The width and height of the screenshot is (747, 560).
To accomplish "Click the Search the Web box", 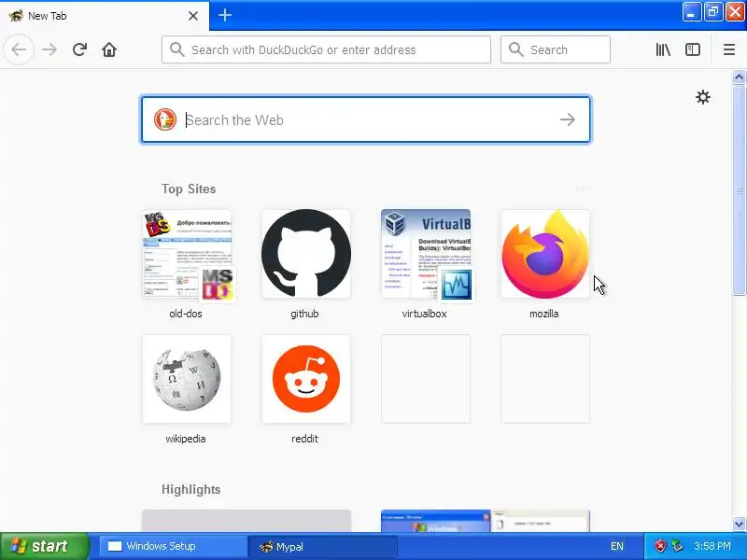I will (x=366, y=119).
